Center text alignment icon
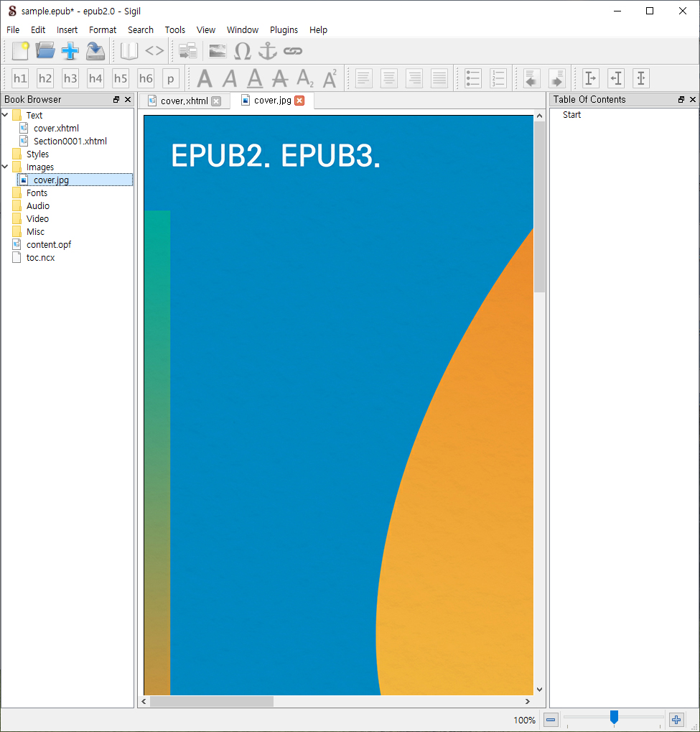 (x=388, y=78)
